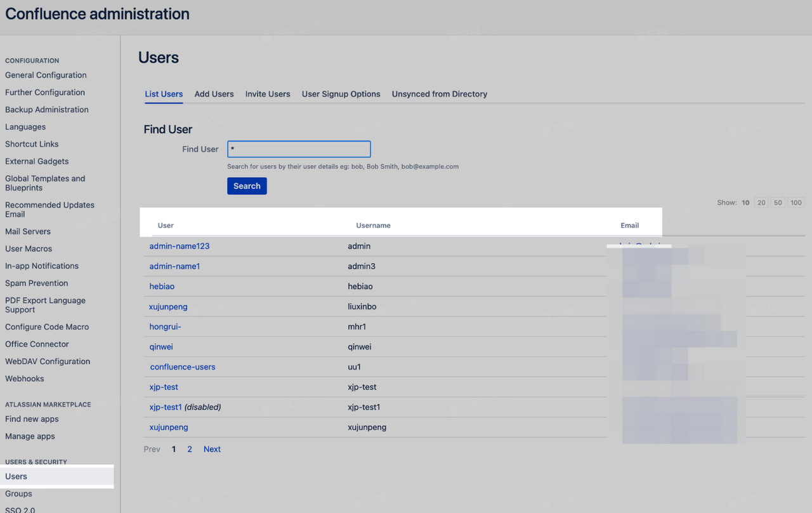Go to page 2 of results
812x513 pixels.
click(x=189, y=448)
